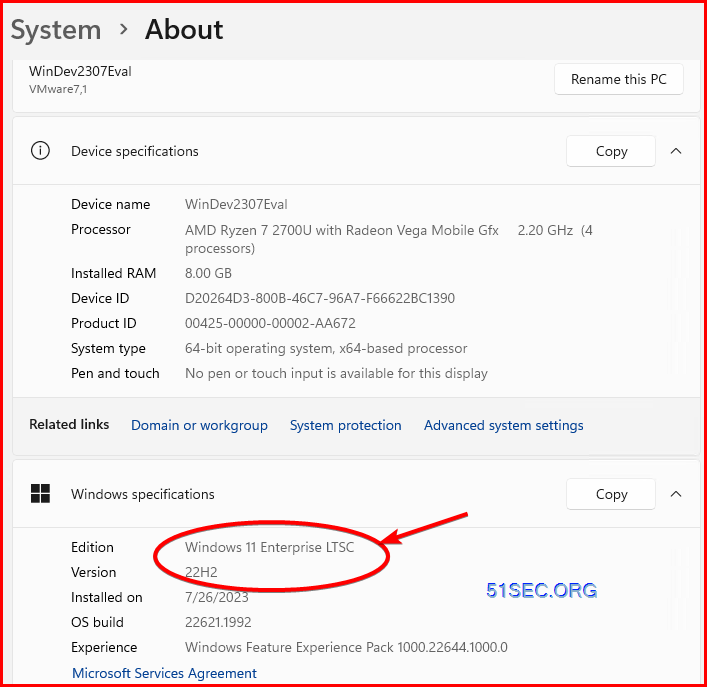The width and height of the screenshot is (707, 687).
Task: Click the Rename this PC button
Action: tap(619, 79)
